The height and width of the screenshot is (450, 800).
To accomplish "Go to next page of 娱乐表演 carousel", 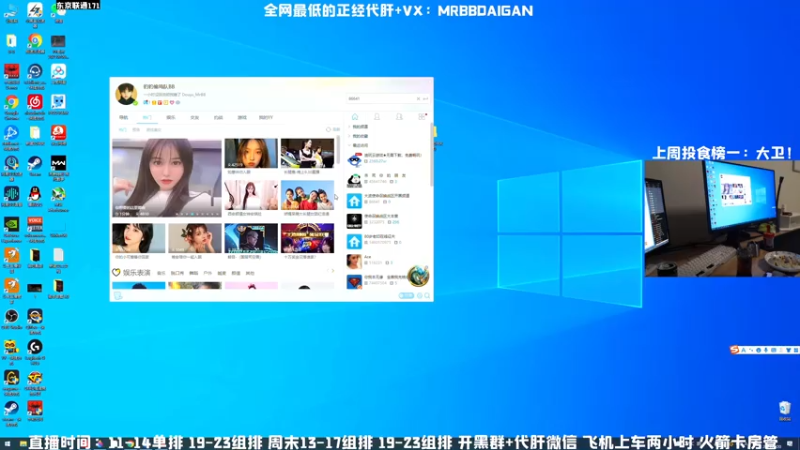I will tap(333, 271).
